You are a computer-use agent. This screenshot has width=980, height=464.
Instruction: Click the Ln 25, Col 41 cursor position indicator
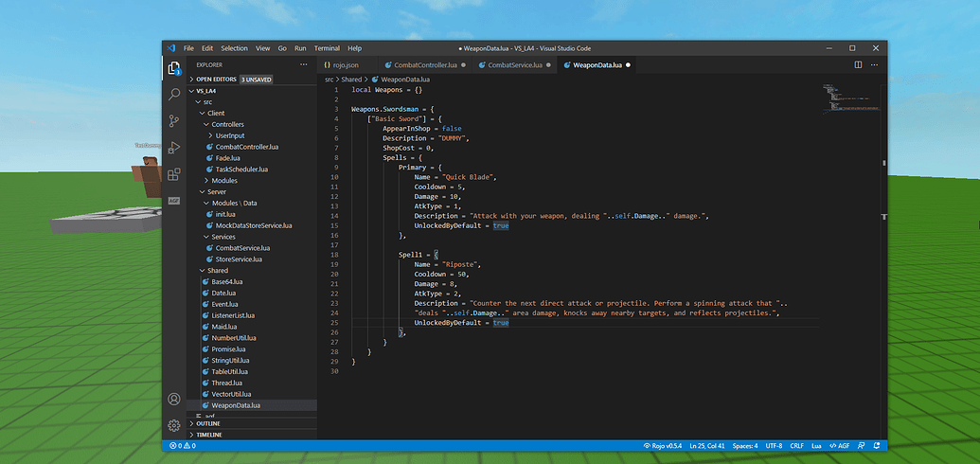707,446
